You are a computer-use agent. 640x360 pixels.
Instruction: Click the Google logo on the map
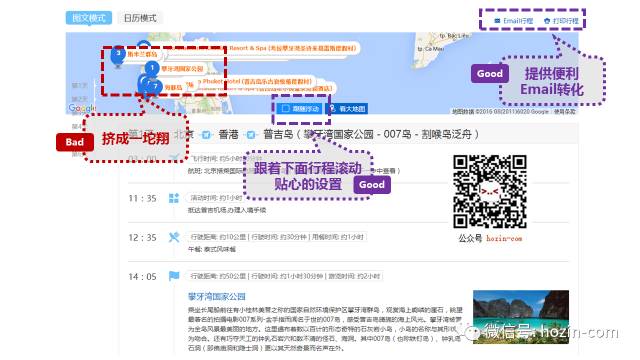[82, 108]
